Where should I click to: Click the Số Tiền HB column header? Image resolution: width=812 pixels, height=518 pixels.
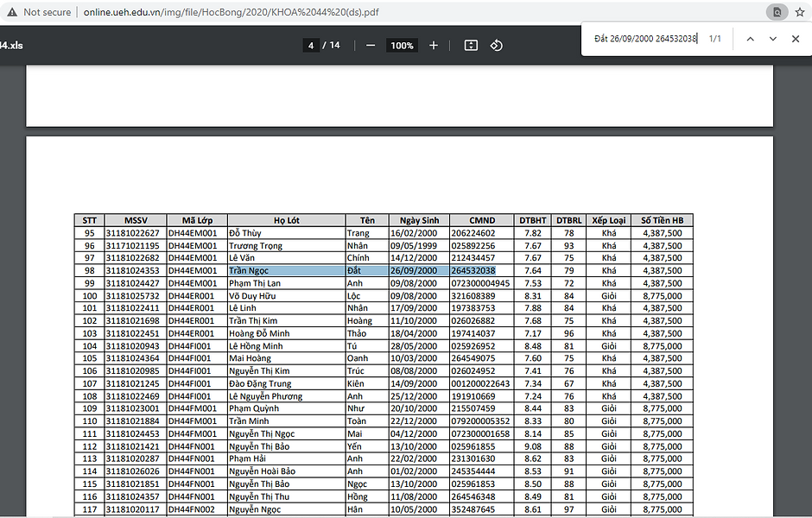pos(662,220)
